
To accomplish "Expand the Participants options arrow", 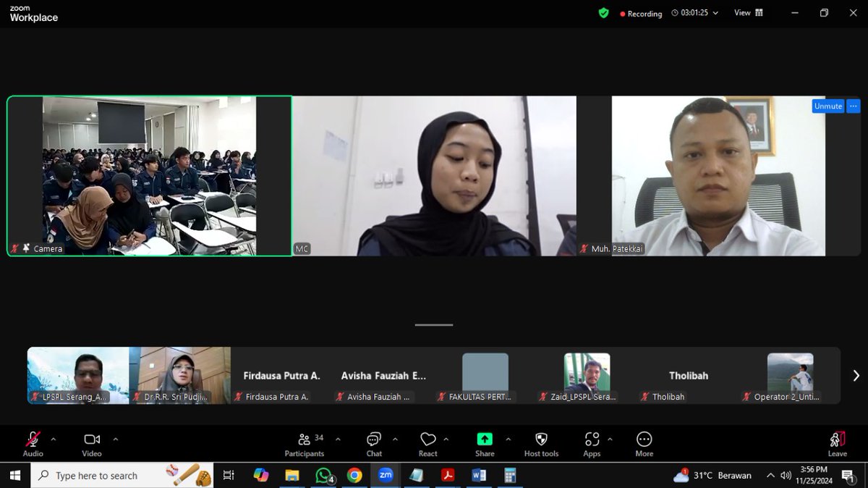I will point(337,439).
